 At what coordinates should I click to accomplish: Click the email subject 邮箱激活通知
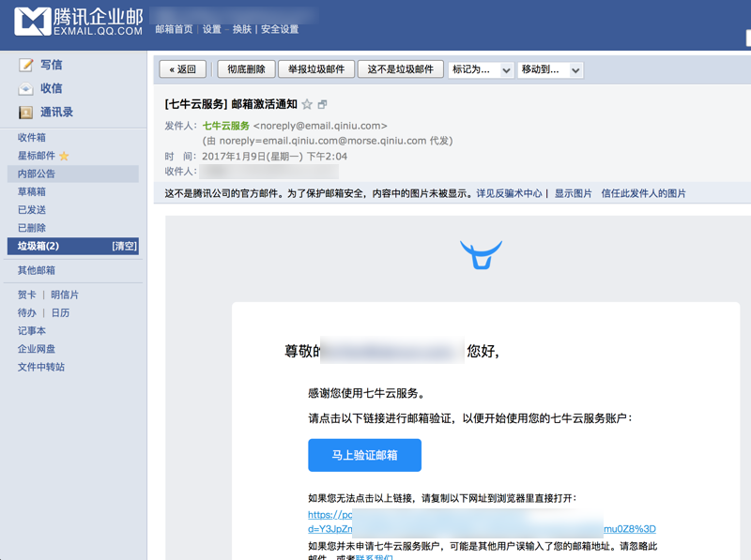click(265, 104)
